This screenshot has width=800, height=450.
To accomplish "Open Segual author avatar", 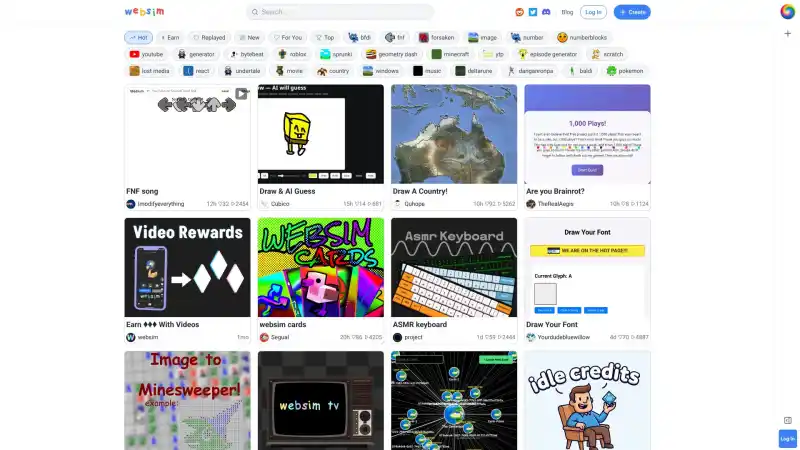I will [x=264, y=337].
